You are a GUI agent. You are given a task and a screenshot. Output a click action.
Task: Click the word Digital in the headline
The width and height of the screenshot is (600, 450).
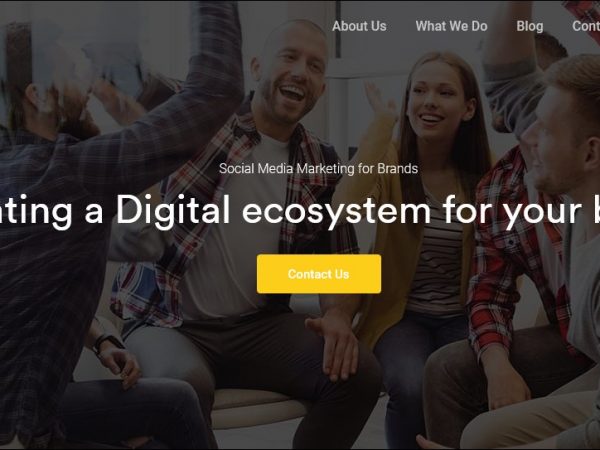pyautogui.click(x=173, y=210)
